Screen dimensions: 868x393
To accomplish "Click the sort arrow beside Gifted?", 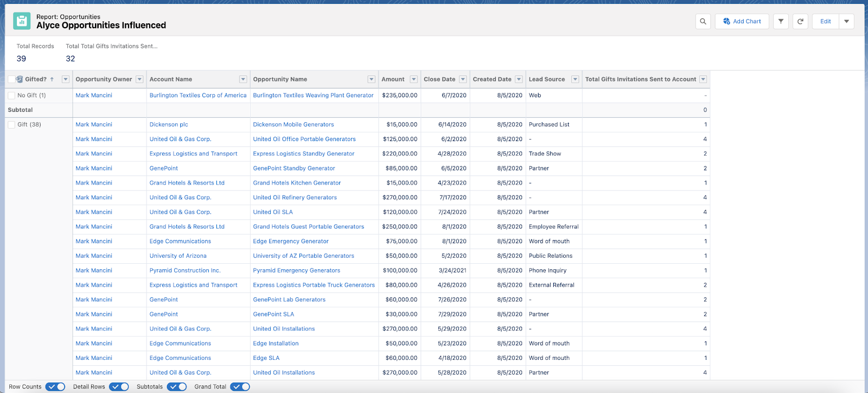I will [52, 79].
